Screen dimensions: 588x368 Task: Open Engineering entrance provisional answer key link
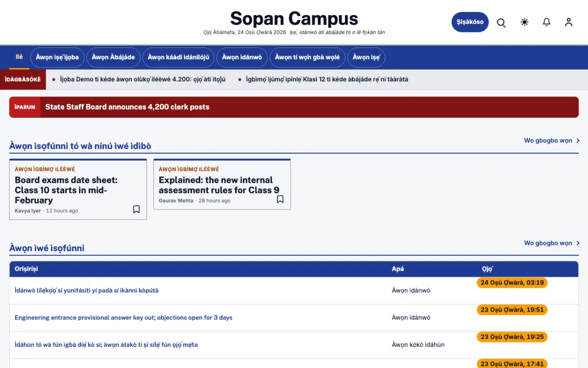(123, 318)
